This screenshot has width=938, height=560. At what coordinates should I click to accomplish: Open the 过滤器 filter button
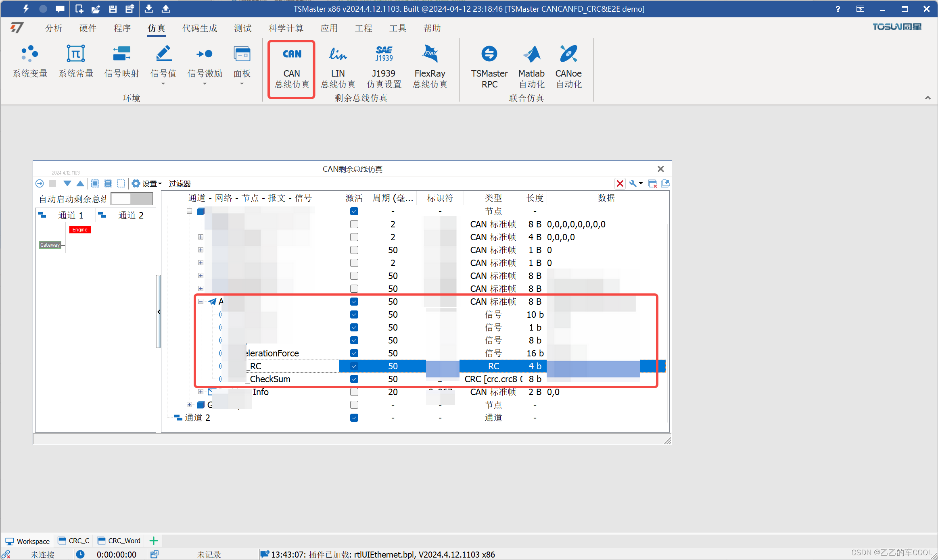pyautogui.click(x=180, y=183)
